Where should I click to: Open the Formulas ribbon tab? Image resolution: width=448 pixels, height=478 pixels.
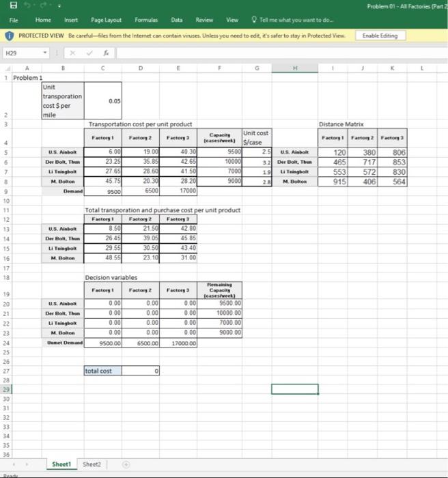coord(146,20)
